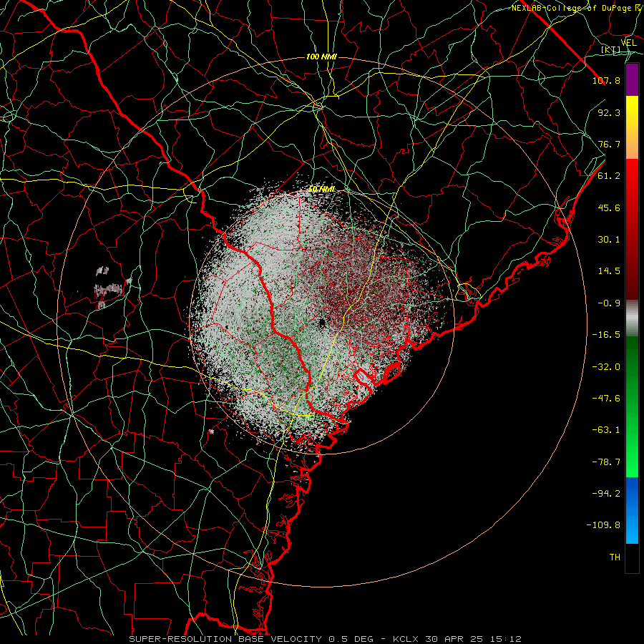Screen dimensions: 644x644
Task: Click the -32.0 velocity scale value
Action: [x=606, y=366]
